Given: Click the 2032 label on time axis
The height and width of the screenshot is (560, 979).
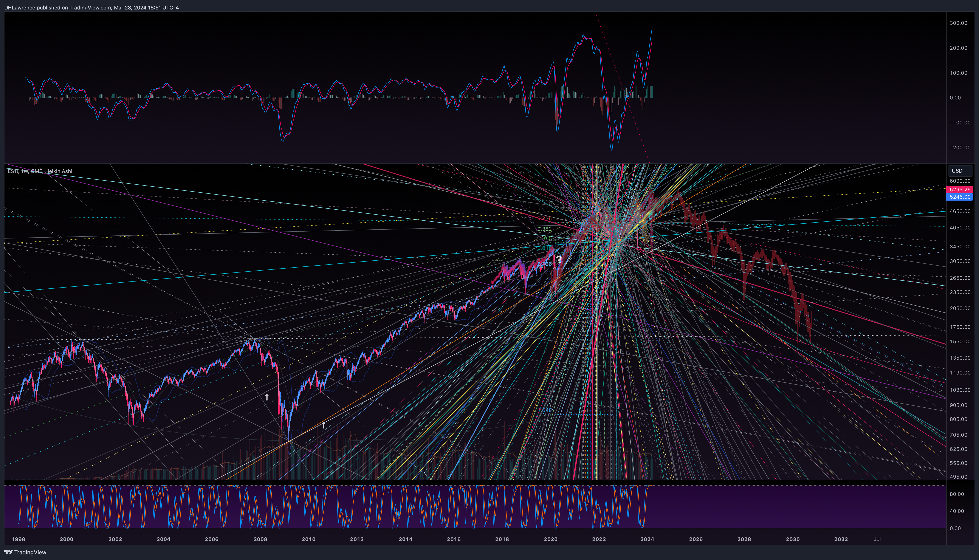Looking at the screenshot, I should [x=841, y=539].
